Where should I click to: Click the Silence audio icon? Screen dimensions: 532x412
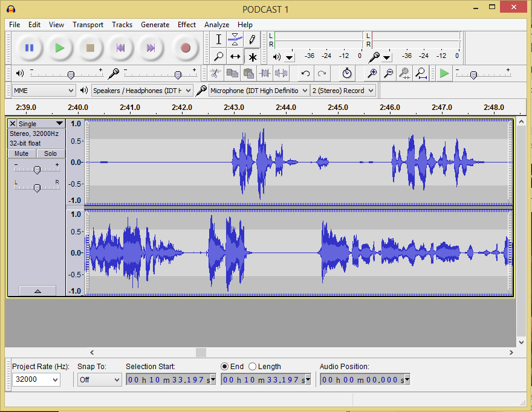point(281,73)
